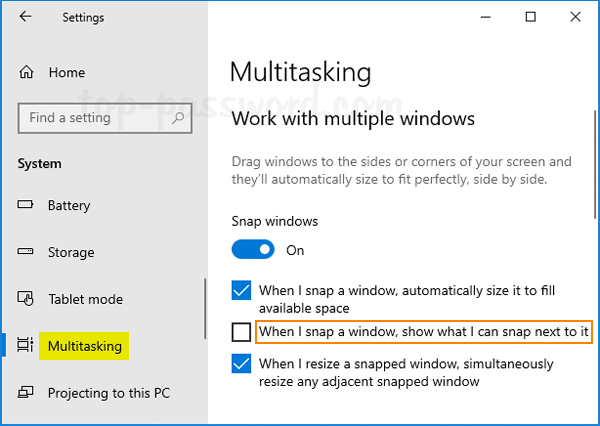Image resolution: width=600 pixels, height=426 pixels.
Task: Click the Storage icon
Action: [26, 253]
